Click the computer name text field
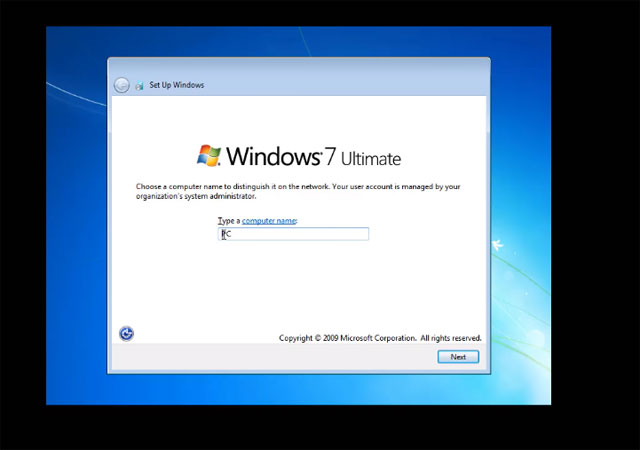The height and width of the screenshot is (450, 640). tap(293, 234)
